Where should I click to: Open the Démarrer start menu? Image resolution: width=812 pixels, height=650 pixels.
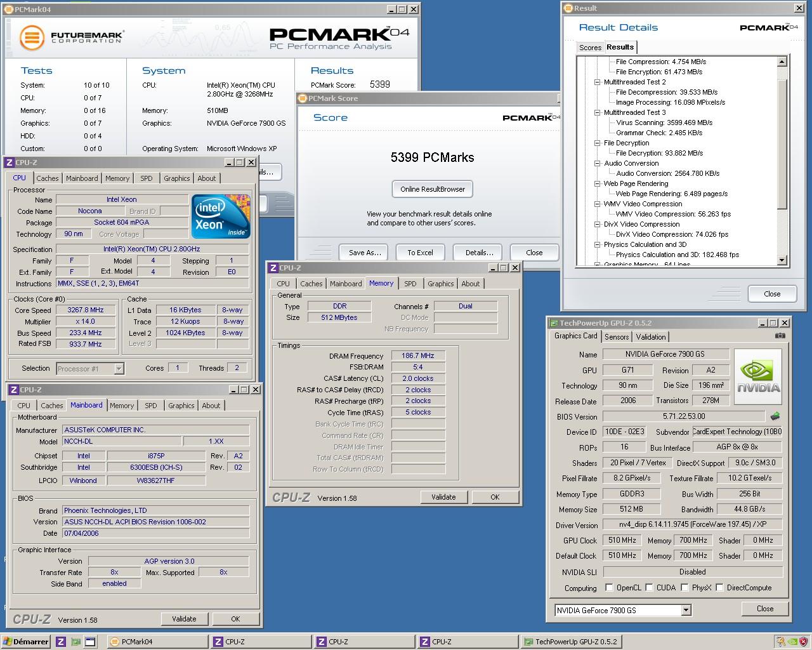coord(25,642)
